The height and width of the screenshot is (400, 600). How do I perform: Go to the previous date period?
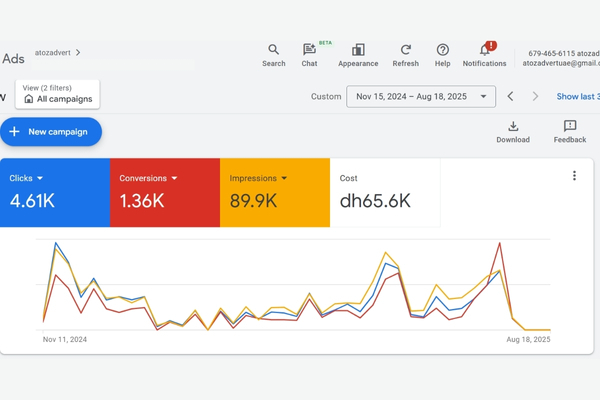point(510,97)
